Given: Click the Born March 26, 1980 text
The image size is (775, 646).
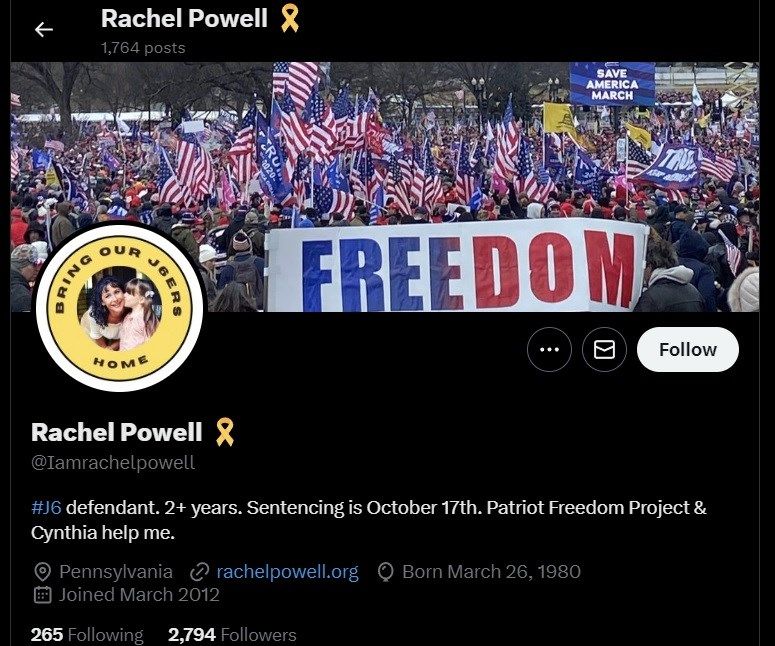Looking at the screenshot, I should (x=491, y=572).
